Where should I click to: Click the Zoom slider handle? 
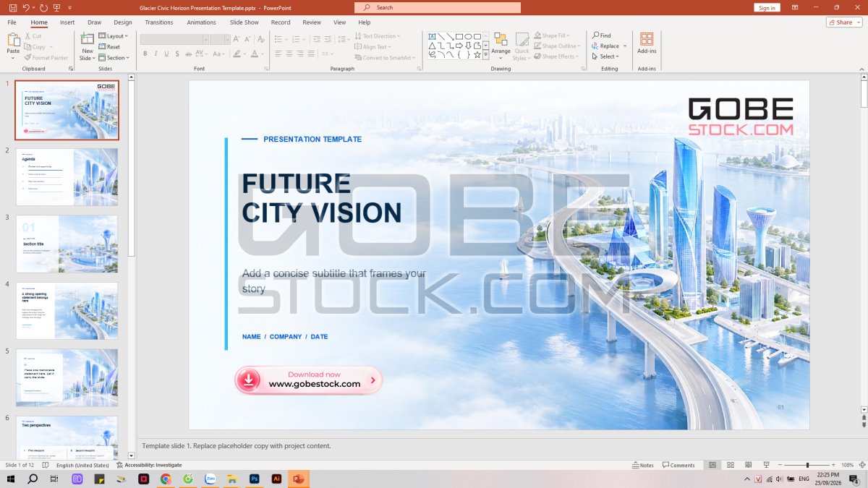[x=807, y=465]
